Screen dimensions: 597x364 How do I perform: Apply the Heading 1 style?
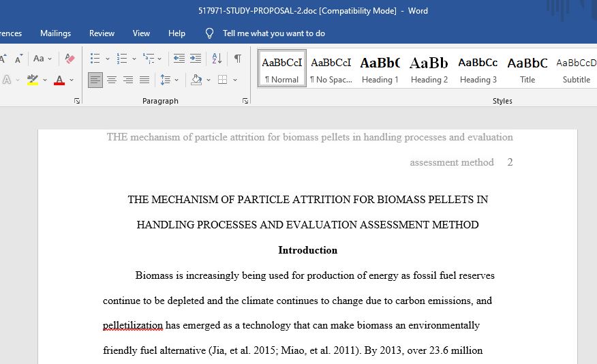(380, 69)
